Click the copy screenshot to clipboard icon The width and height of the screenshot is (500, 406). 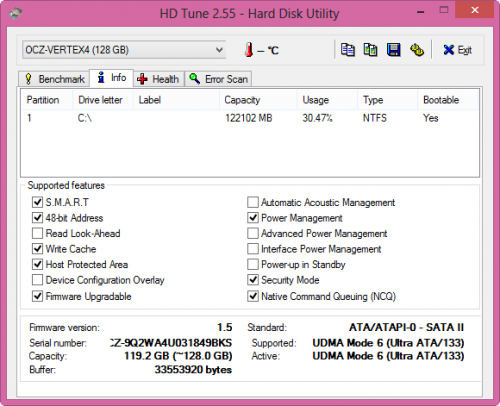pos(370,50)
